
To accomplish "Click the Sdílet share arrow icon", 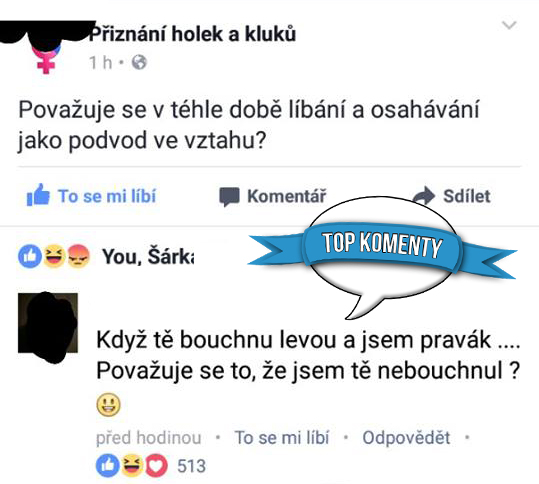I will [424, 196].
